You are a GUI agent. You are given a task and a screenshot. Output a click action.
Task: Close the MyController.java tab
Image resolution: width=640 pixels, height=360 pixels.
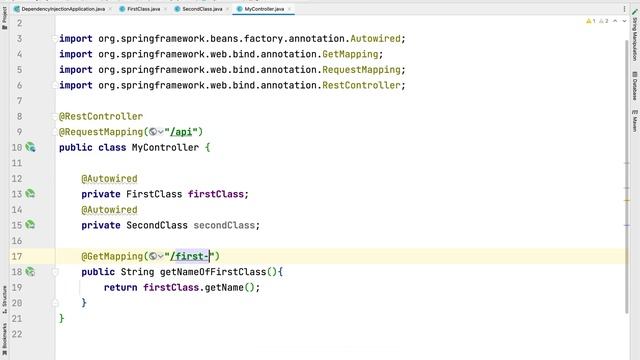[x=289, y=9]
